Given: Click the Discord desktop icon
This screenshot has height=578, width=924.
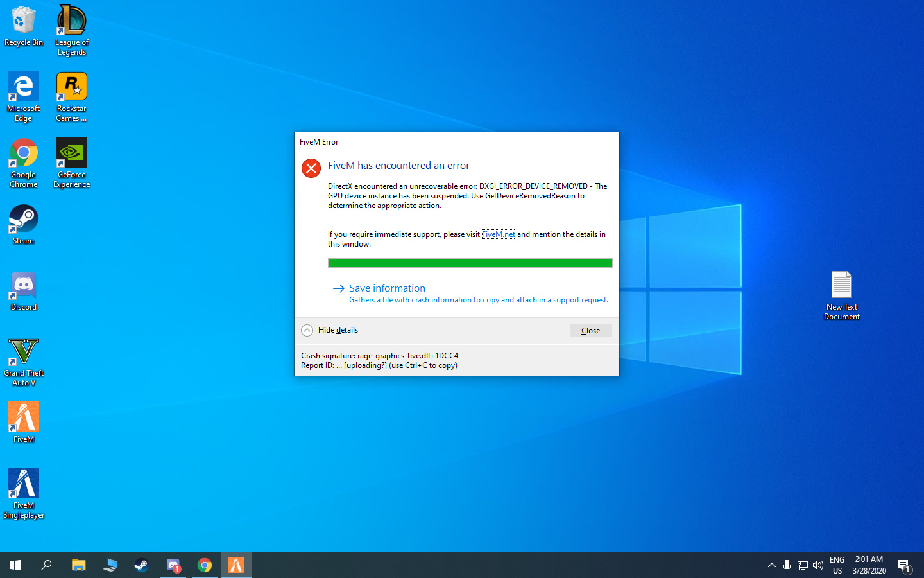Looking at the screenshot, I should (x=24, y=291).
